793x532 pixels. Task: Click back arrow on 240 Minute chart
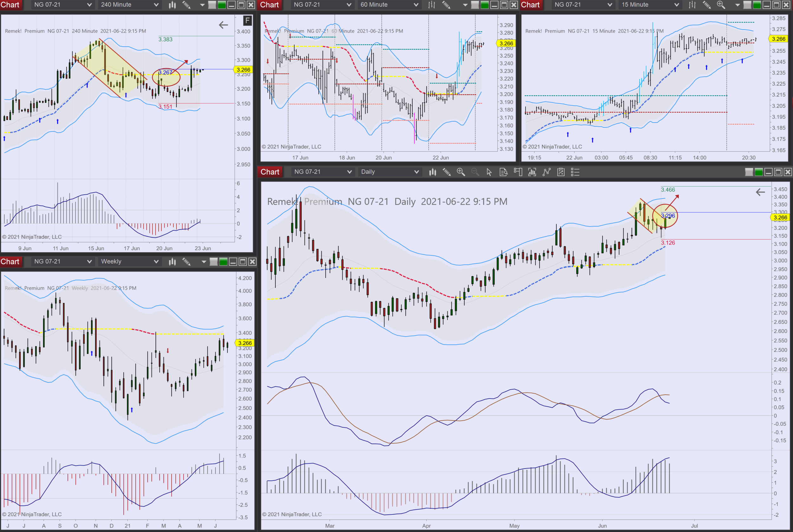pos(223,25)
